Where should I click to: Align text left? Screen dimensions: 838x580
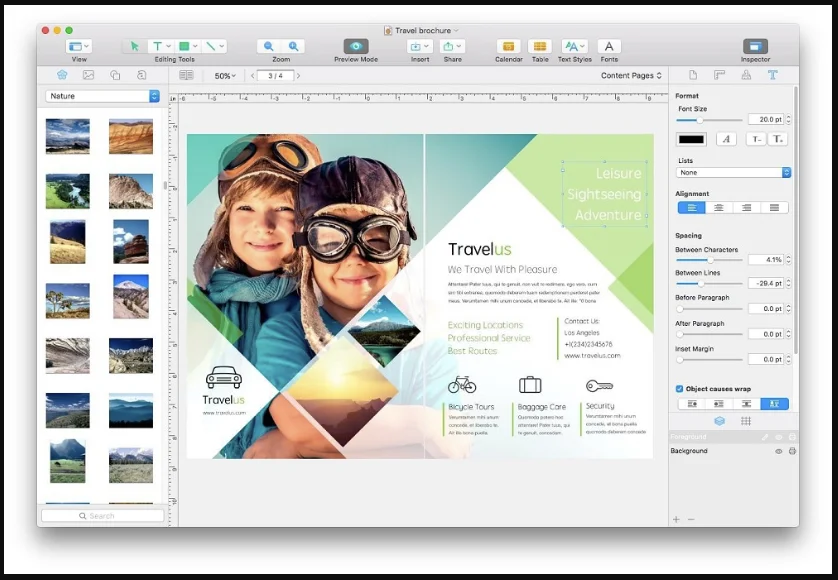(692, 208)
